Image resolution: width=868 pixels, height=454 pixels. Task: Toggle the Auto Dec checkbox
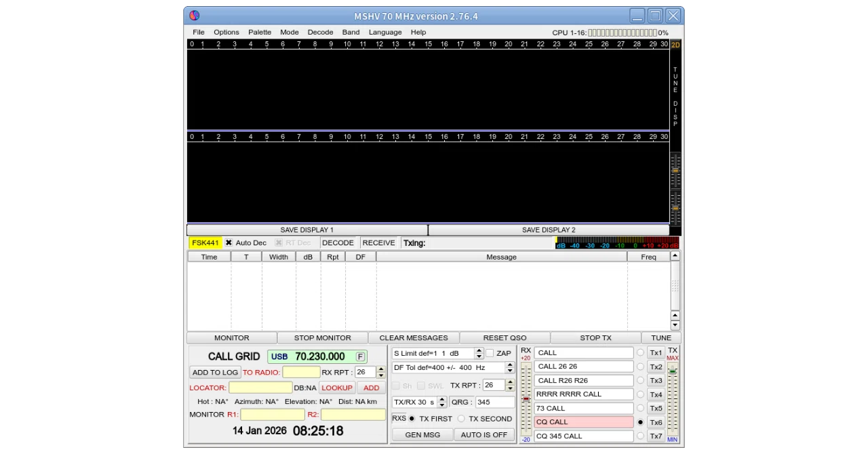click(229, 243)
